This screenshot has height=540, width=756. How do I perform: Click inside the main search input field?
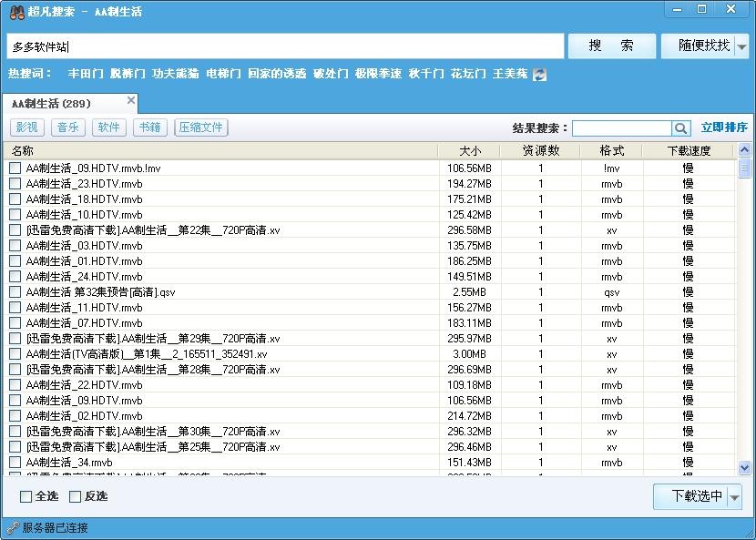coord(273,45)
